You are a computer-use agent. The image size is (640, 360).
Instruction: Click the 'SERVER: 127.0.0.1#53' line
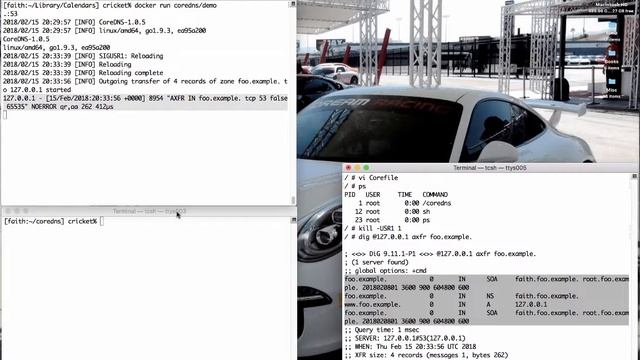tap(405, 338)
